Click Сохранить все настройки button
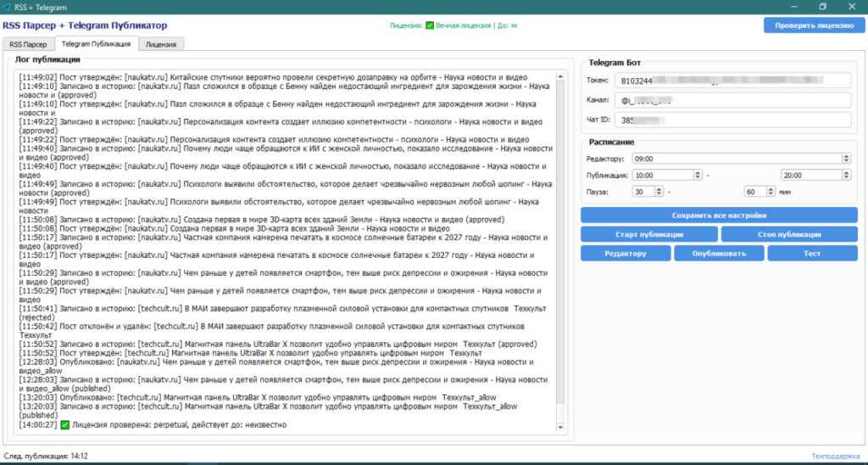Screen dimensions: 868x465 pyautogui.click(x=719, y=215)
